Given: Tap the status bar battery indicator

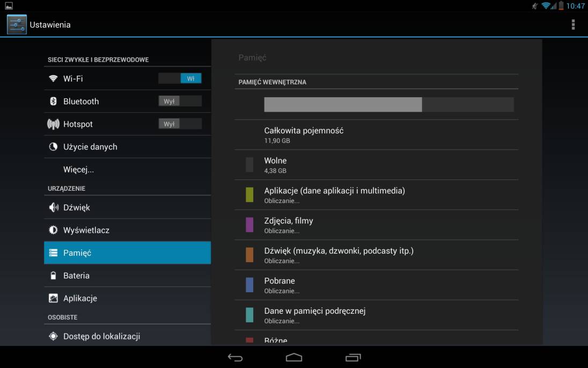Looking at the screenshot, I should (561, 5).
